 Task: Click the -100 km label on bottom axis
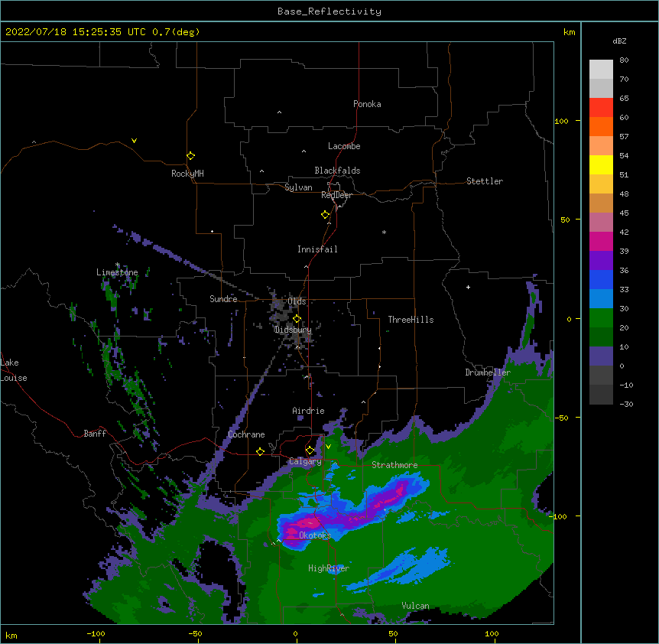96,633
